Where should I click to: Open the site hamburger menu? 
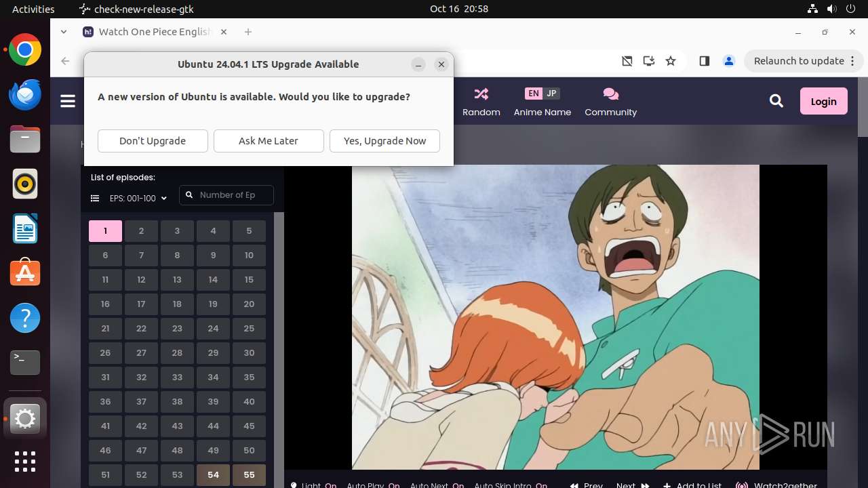[x=68, y=101]
